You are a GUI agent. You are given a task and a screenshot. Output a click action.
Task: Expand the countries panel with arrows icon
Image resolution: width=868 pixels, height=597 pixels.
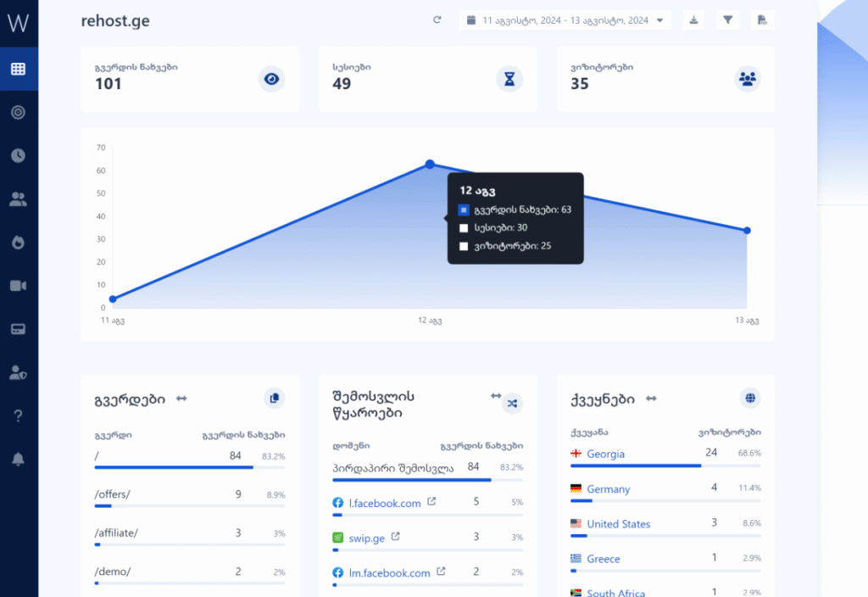(652, 398)
